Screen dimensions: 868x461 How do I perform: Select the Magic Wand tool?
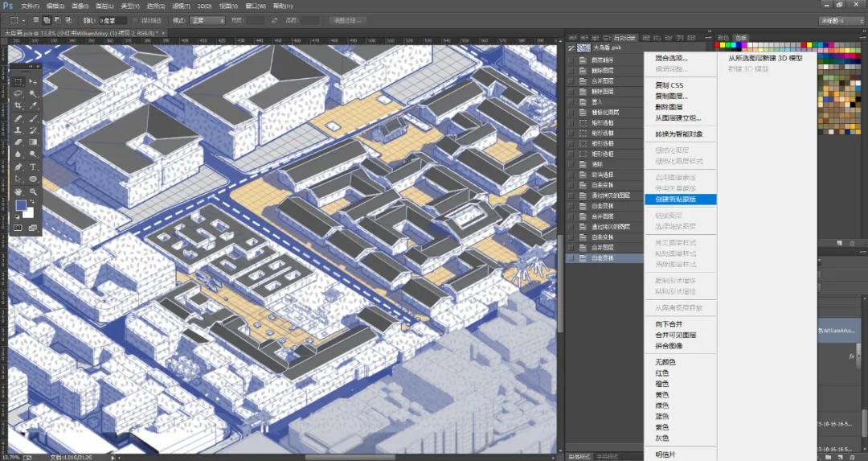pos(33,93)
